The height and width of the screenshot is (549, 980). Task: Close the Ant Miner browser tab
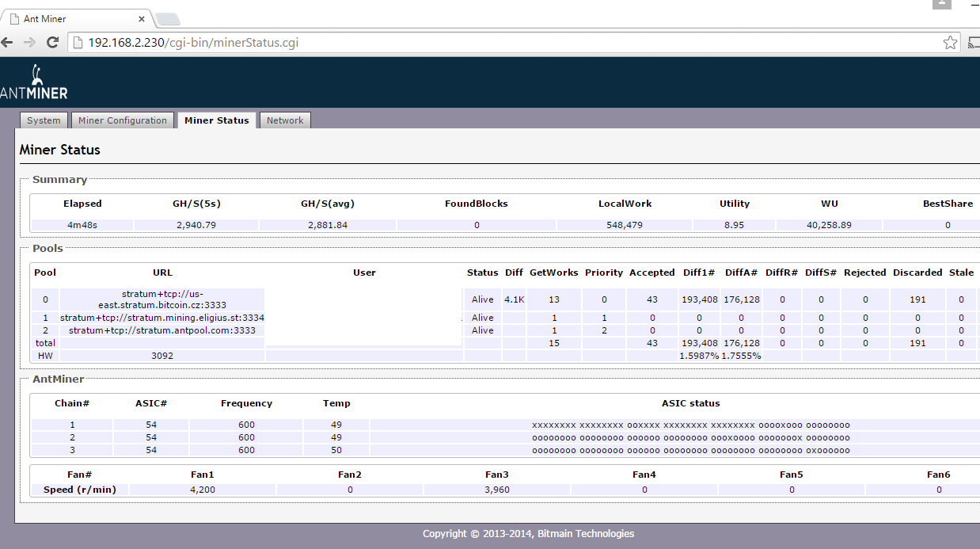(142, 18)
